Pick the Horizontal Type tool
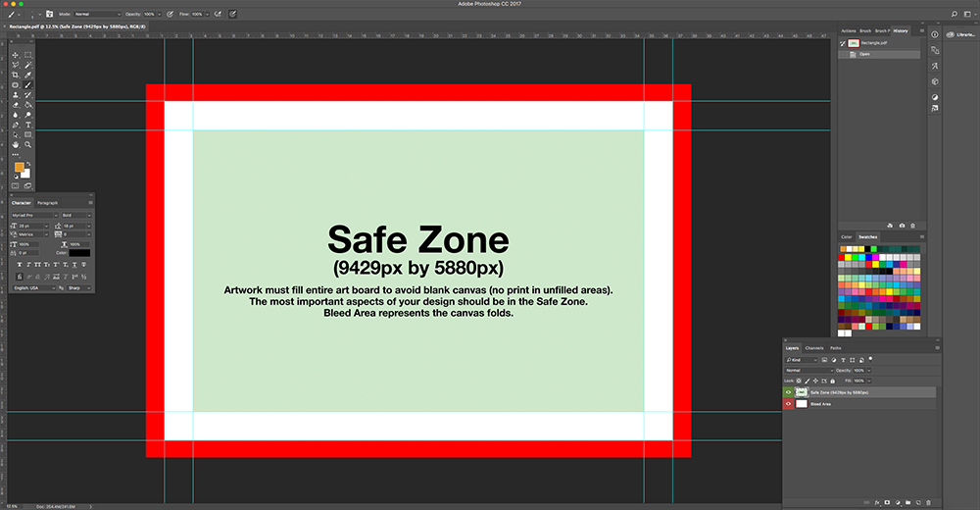 click(28, 125)
